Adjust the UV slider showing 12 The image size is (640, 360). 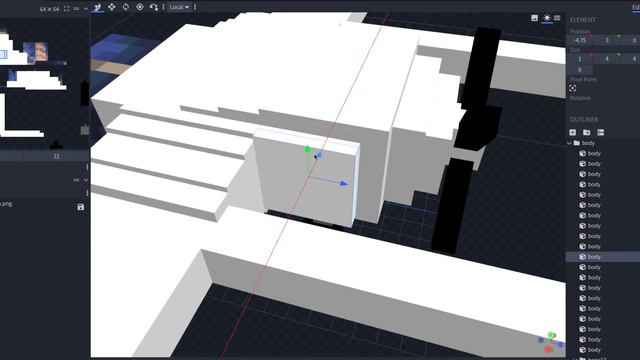click(x=56, y=156)
